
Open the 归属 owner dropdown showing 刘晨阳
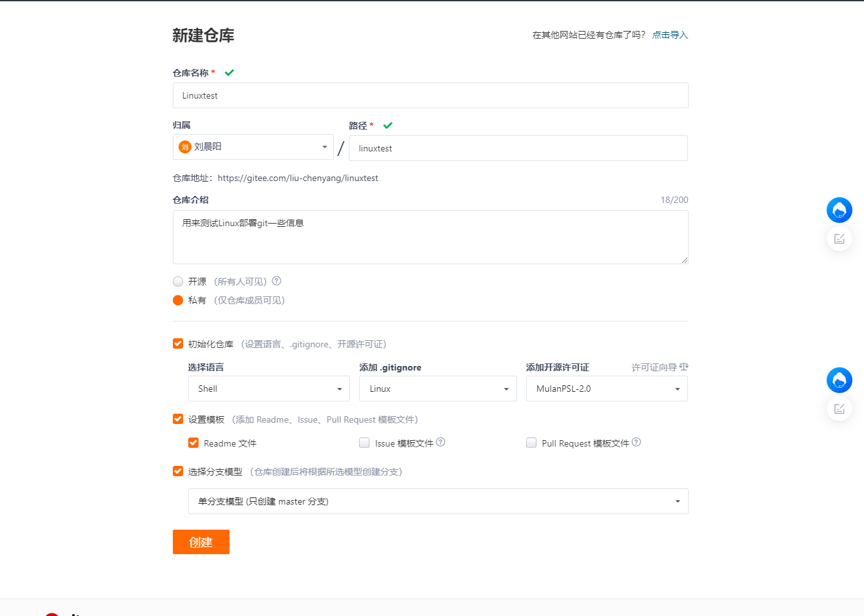(253, 147)
